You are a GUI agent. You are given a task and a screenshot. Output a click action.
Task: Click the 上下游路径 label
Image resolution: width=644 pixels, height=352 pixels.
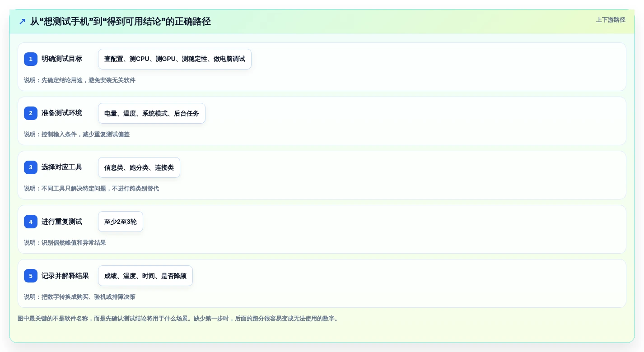tap(611, 20)
